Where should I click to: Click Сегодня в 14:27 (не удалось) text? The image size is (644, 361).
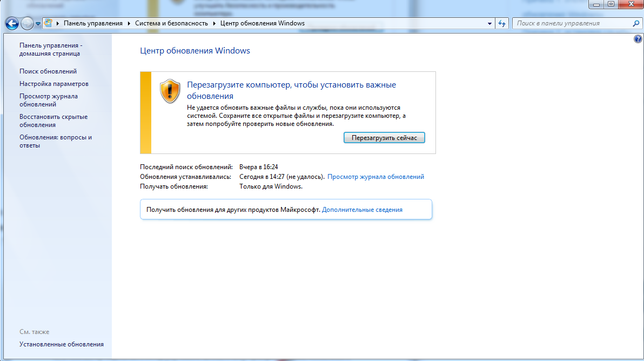[282, 177]
